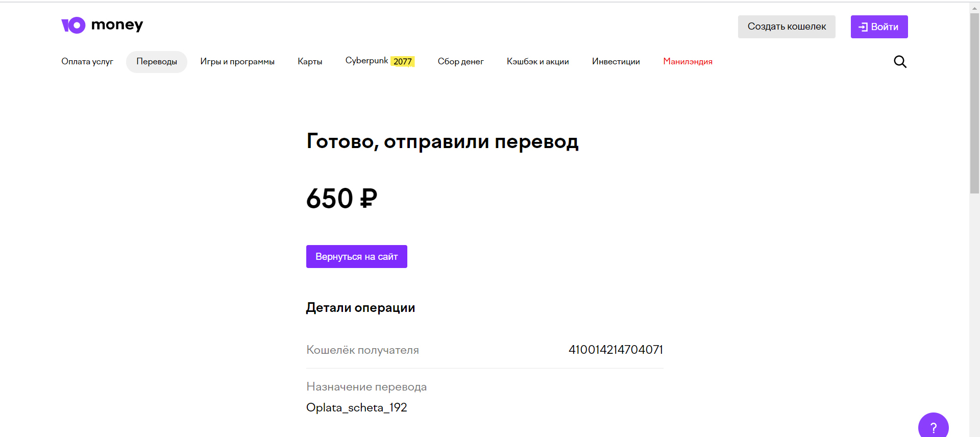Image resolution: width=980 pixels, height=437 pixels.
Task: Navigate to Сбор денег
Action: tap(460, 62)
